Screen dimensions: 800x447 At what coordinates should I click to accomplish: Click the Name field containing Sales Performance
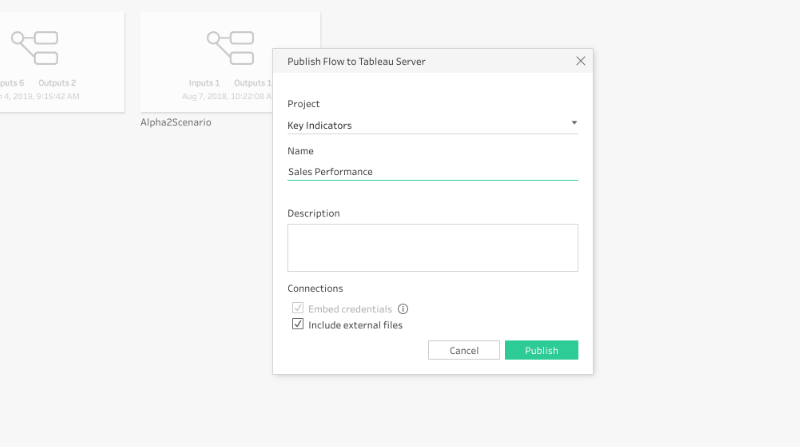(430, 171)
